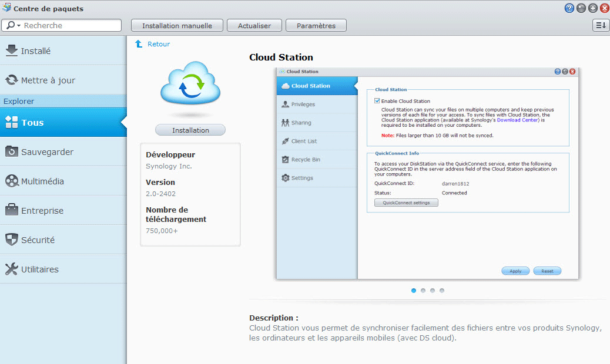The width and height of the screenshot is (610, 364).
Task: Click the Actualiser button
Action: point(254,26)
